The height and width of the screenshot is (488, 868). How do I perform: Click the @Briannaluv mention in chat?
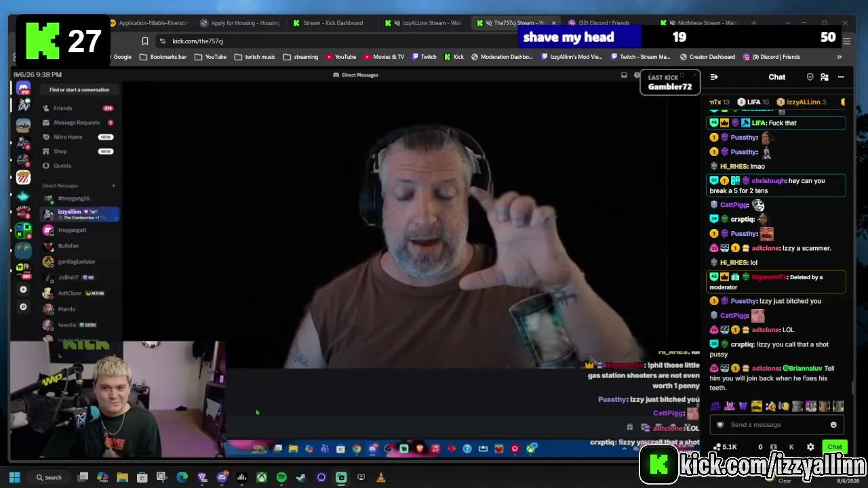pyautogui.click(x=802, y=369)
